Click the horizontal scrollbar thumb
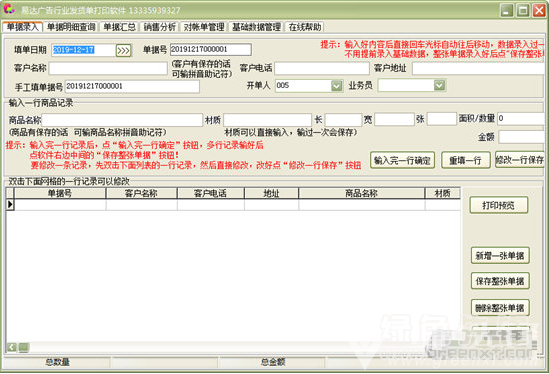This screenshot has width=549, height=374. click(23, 347)
